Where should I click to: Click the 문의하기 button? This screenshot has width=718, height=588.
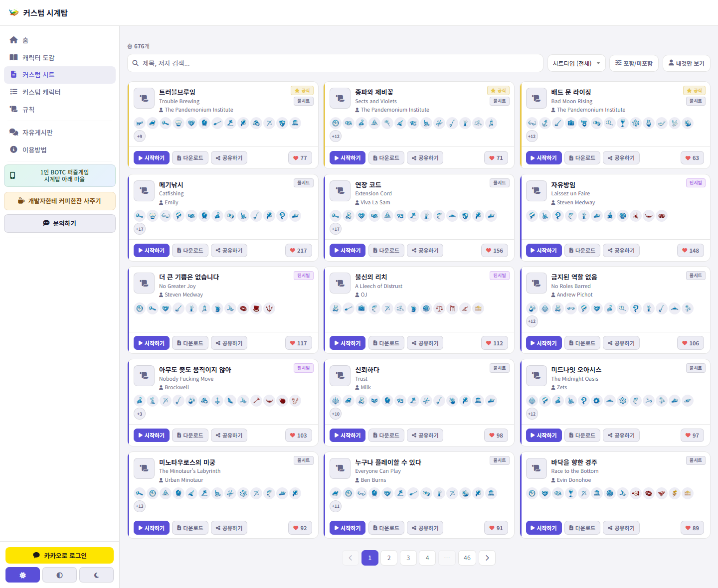coord(60,223)
